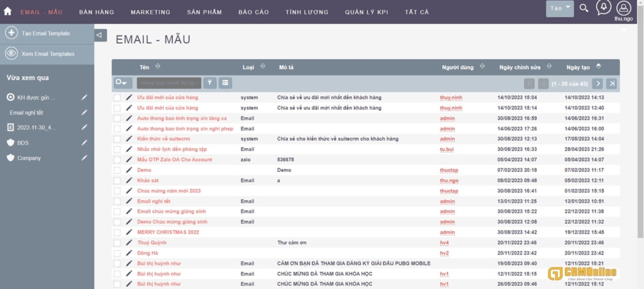Select checkbox for Email nghỉ tết row
This screenshot has width=644, height=289.
click(117, 201)
